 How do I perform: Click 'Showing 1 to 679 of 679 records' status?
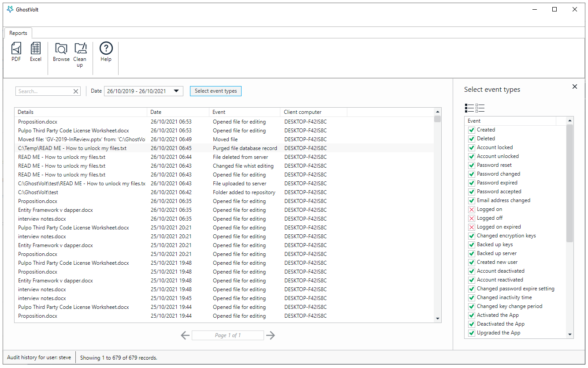tap(119, 358)
